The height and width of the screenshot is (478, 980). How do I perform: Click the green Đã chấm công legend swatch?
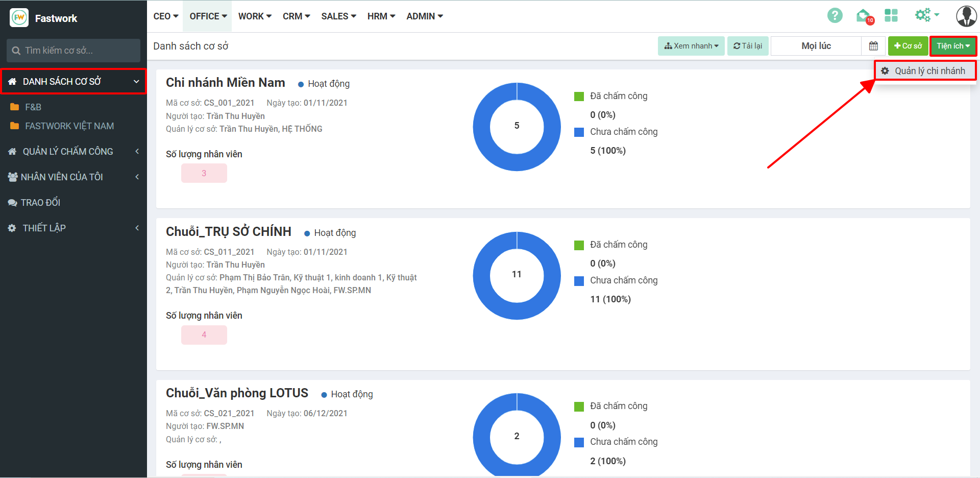click(x=579, y=97)
